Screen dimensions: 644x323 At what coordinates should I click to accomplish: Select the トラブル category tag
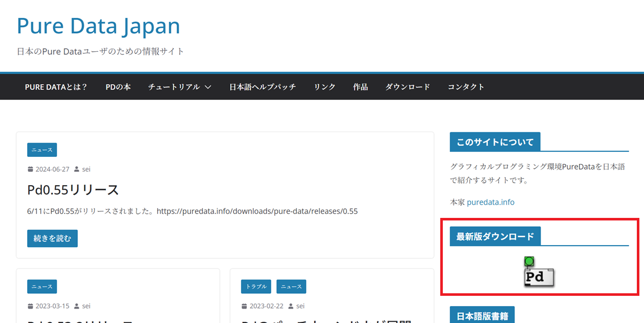tap(255, 287)
